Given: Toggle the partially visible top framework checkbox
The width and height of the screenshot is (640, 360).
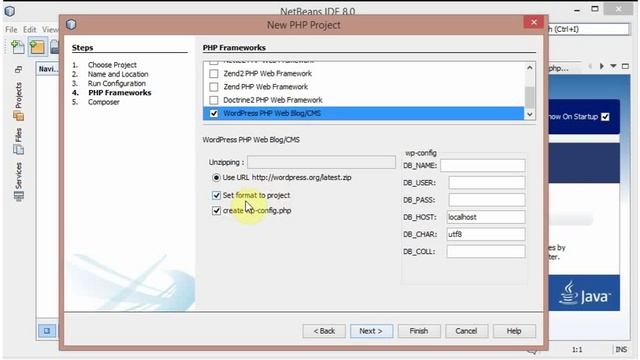Looking at the screenshot, I should (213, 62).
